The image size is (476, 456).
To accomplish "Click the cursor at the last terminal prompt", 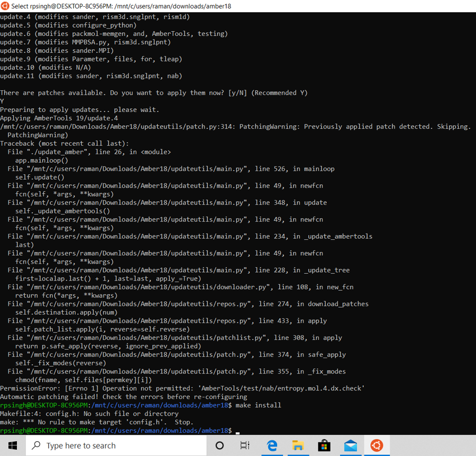I will point(237,431).
